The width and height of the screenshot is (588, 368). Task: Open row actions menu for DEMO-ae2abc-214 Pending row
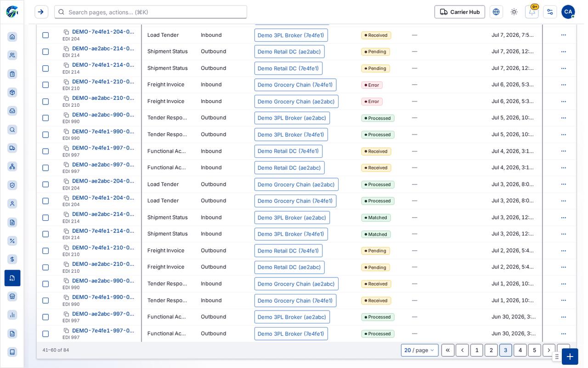(x=563, y=52)
